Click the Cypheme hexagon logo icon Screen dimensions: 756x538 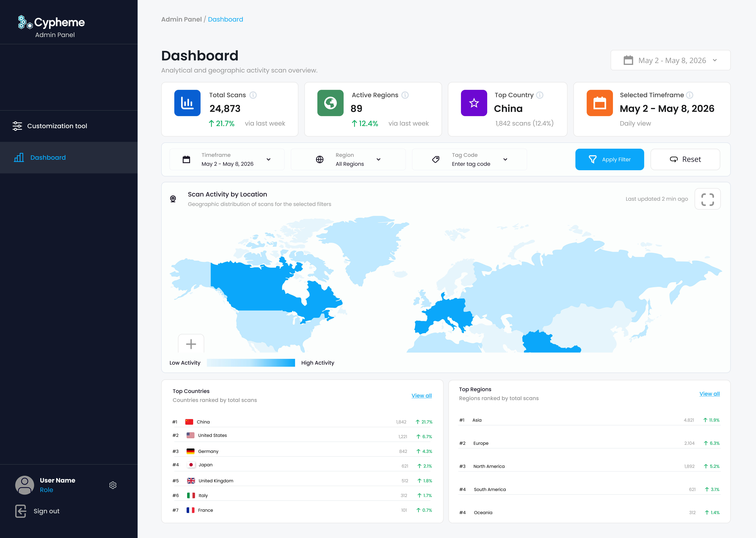coord(25,22)
